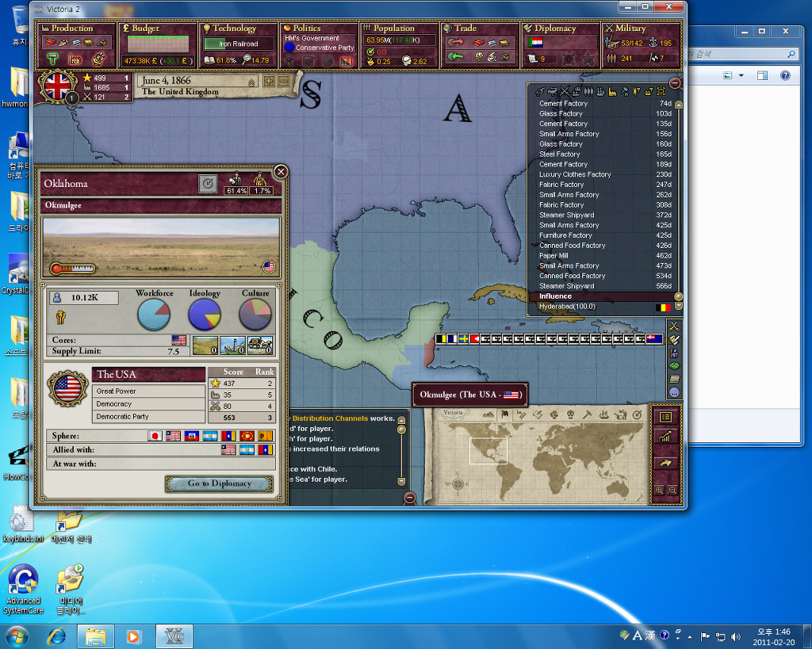Click the railroad building icon in province
The height and width of the screenshot is (649, 812).
[260, 345]
